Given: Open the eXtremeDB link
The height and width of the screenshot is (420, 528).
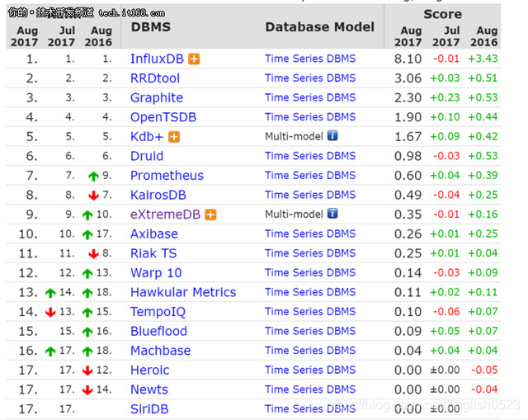Looking at the screenshot, I should pos(165,215).
